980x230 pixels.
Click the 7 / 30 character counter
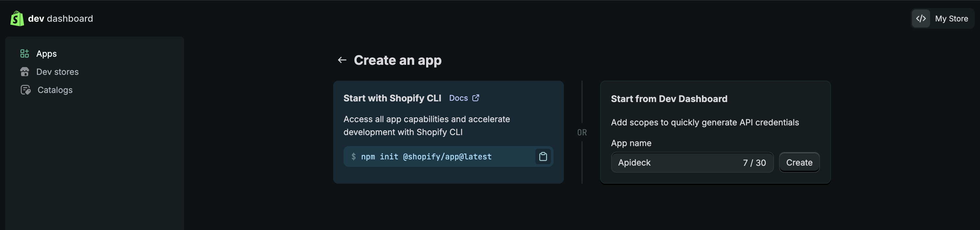pyautogui.click(x=755, y=162)
